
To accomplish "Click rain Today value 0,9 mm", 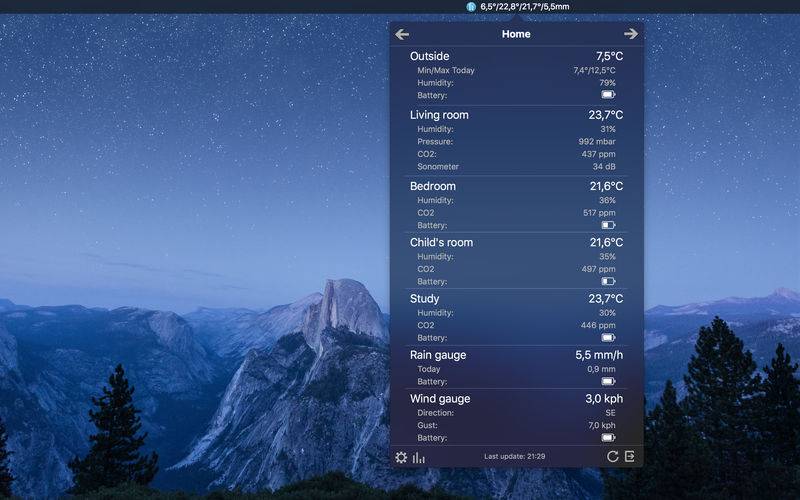I will pos(601,369).
